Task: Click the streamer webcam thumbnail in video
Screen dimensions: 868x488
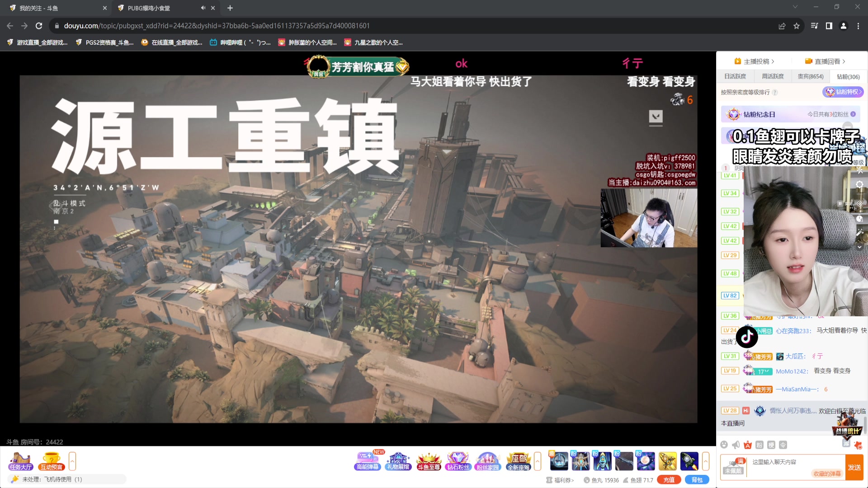Action: (649, 218)
